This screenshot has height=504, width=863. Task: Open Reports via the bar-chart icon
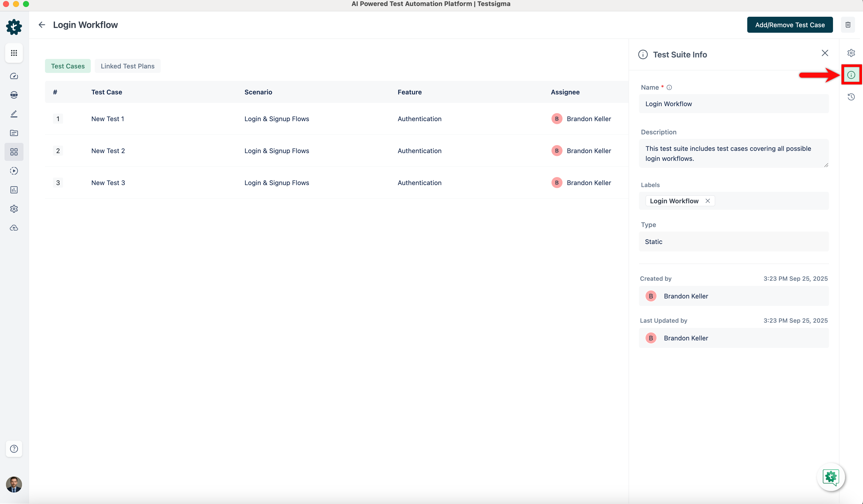click(14, 190)
